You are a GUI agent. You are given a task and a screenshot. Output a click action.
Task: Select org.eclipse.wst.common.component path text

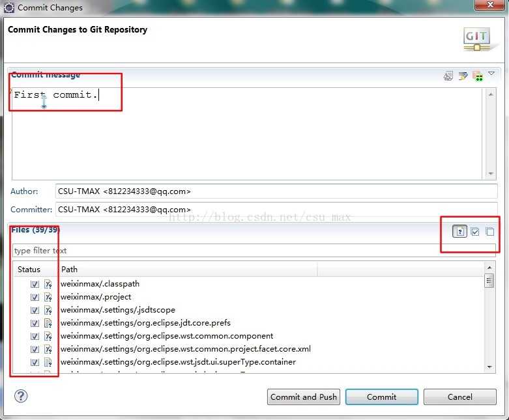167,336
